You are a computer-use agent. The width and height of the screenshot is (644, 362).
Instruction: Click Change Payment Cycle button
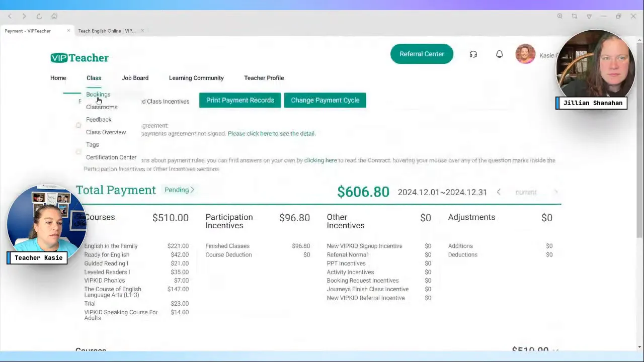coord(325,100)
